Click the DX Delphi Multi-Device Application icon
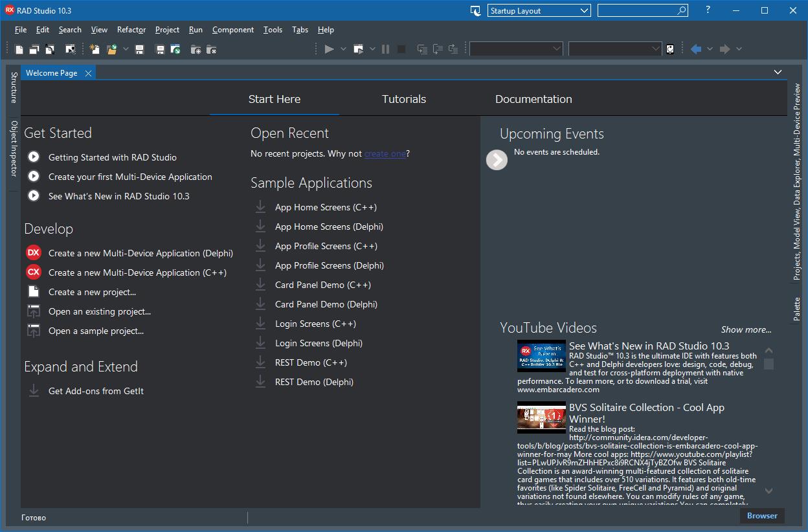The width and height of the screenshot is (808, 532). click(34, 253)
